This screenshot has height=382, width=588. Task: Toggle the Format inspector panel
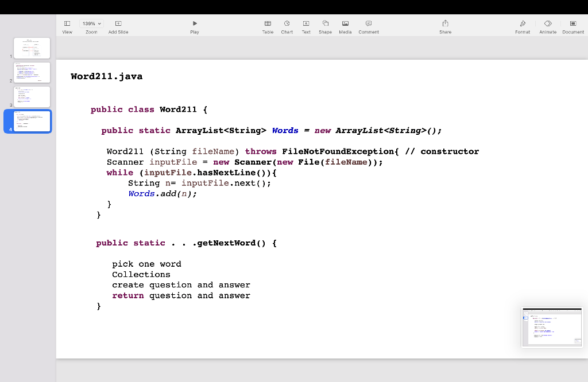(523, 23)
